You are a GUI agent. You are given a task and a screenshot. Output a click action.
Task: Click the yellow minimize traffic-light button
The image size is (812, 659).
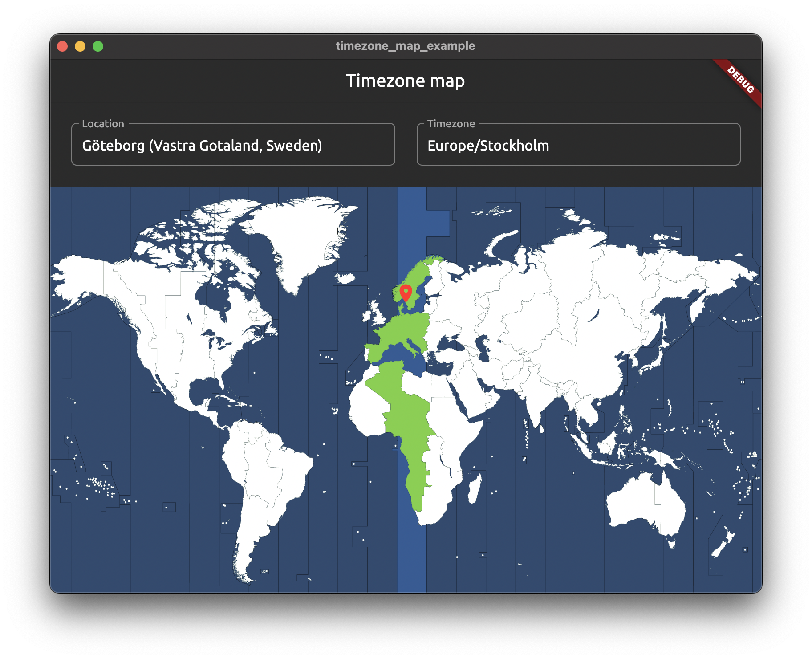80,46
